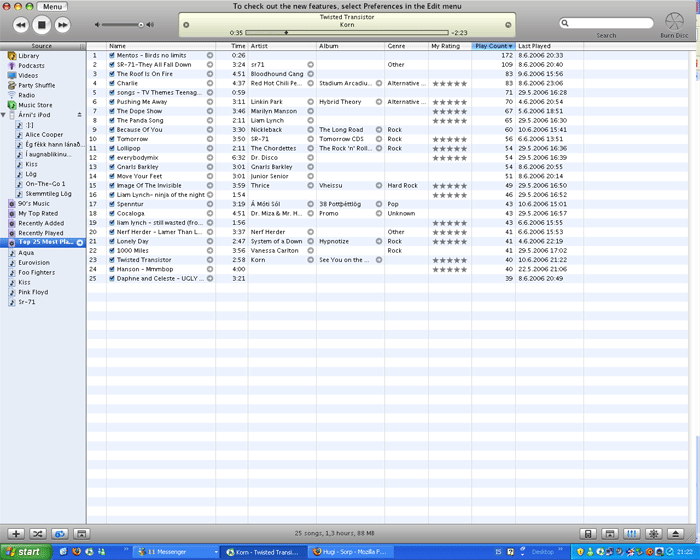Sort by the My Rating column header
Viewport: 700px width, 560px height.
(x=450, y=46)
